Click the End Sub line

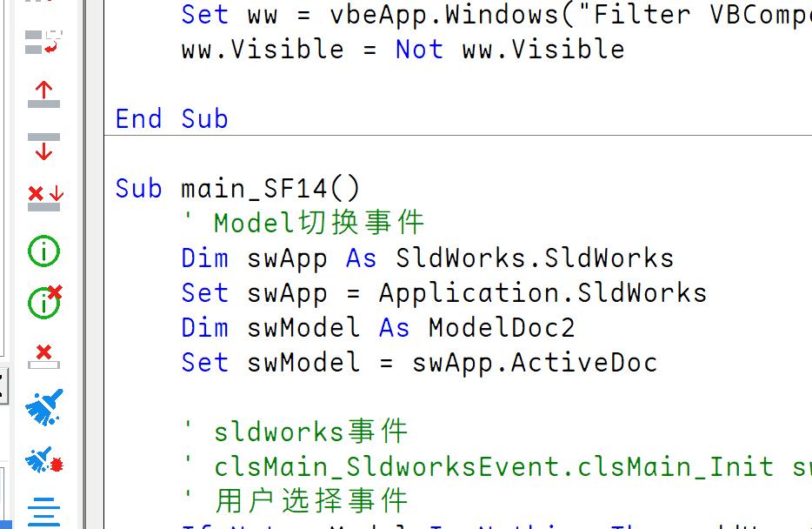click(x=170, y=118)
